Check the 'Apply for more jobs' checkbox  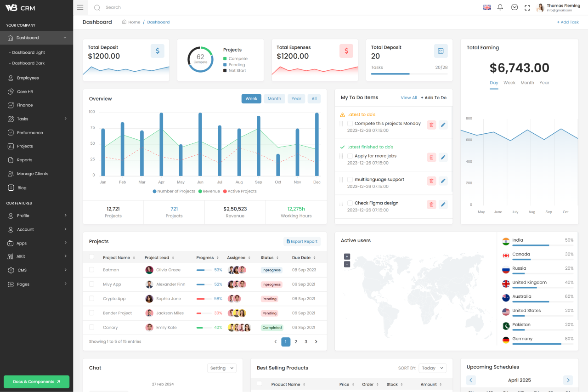click(x=350, y=156)
